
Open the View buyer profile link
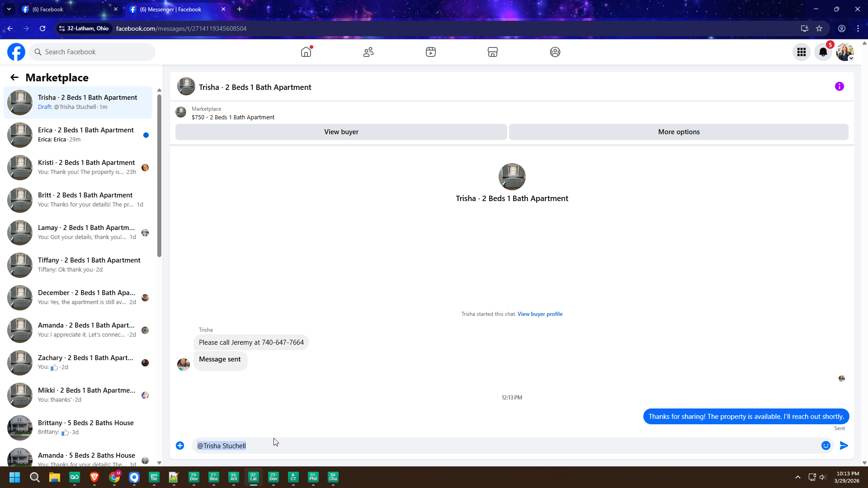pyautogui.click(x=540, y=314)
